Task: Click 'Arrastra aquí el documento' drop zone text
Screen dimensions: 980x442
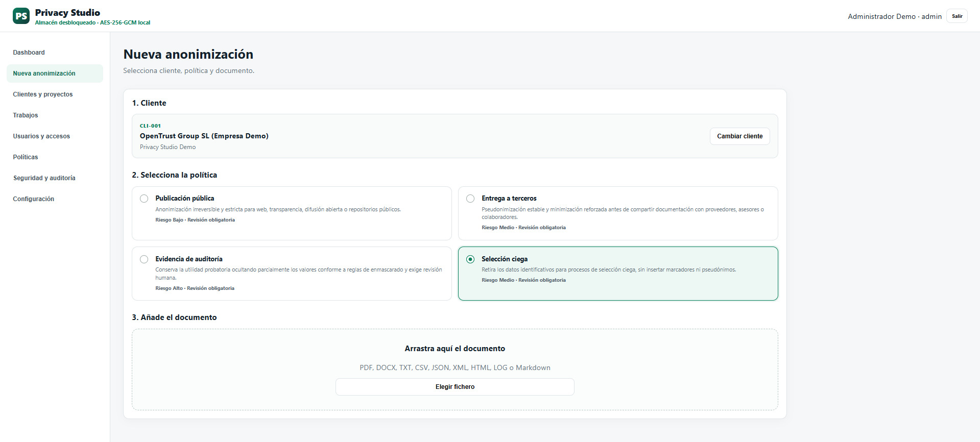Action: 455,349
